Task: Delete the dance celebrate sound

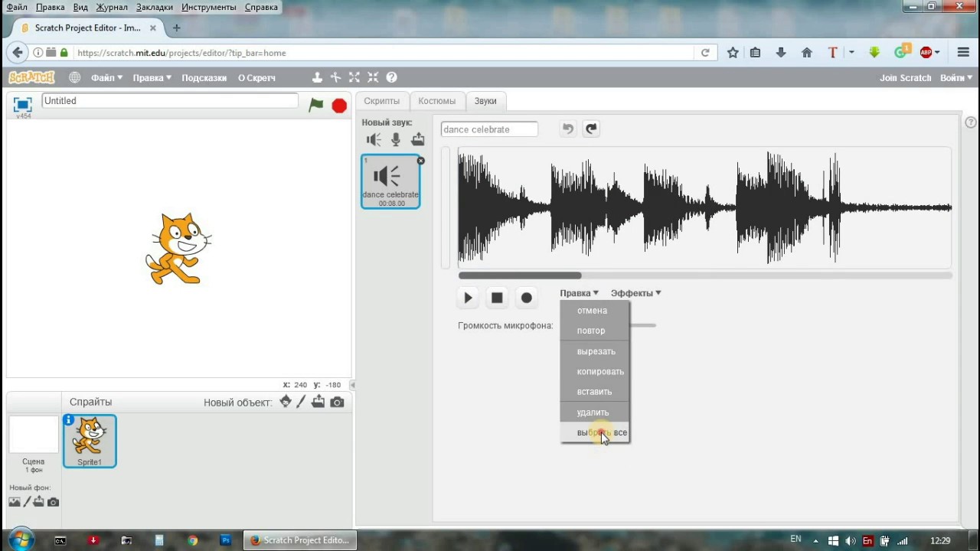Action: coord(420,161)
